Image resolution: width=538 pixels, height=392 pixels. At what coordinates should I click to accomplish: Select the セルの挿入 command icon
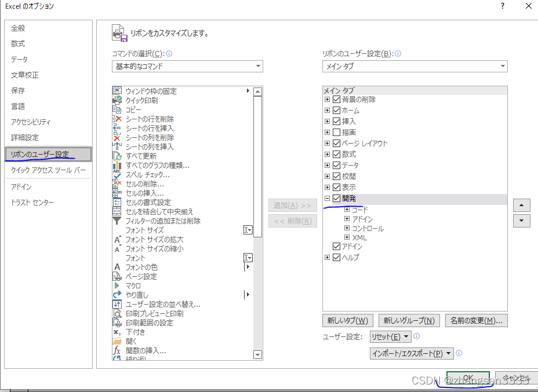point(117,193)
